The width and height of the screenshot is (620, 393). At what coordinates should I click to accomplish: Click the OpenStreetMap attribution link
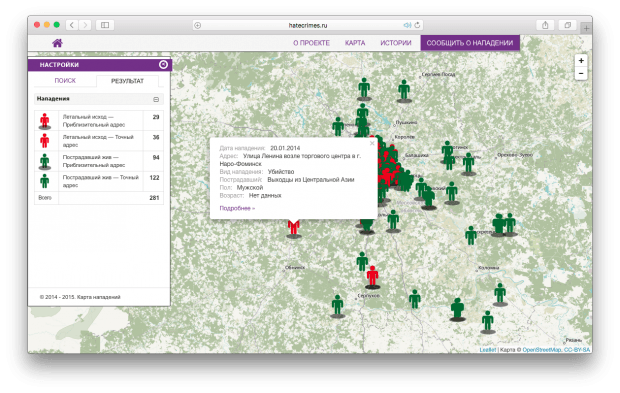pyautogui.click(x=541, y=350)
